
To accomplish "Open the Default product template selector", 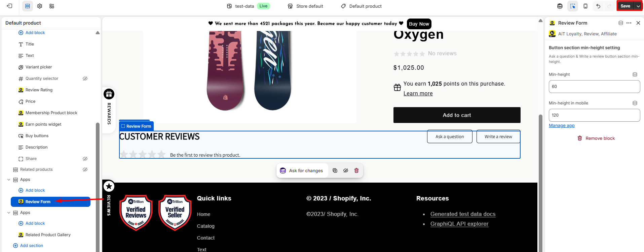I will (361, 6).
